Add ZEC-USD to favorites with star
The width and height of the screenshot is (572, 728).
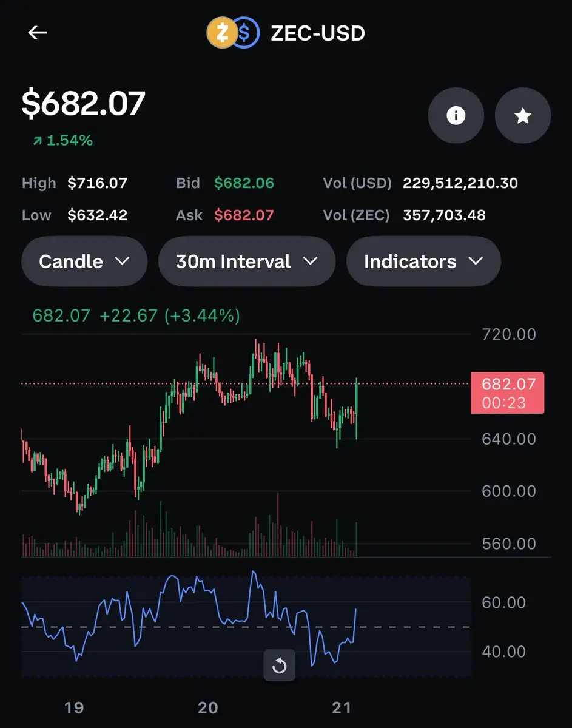point(523,116)
